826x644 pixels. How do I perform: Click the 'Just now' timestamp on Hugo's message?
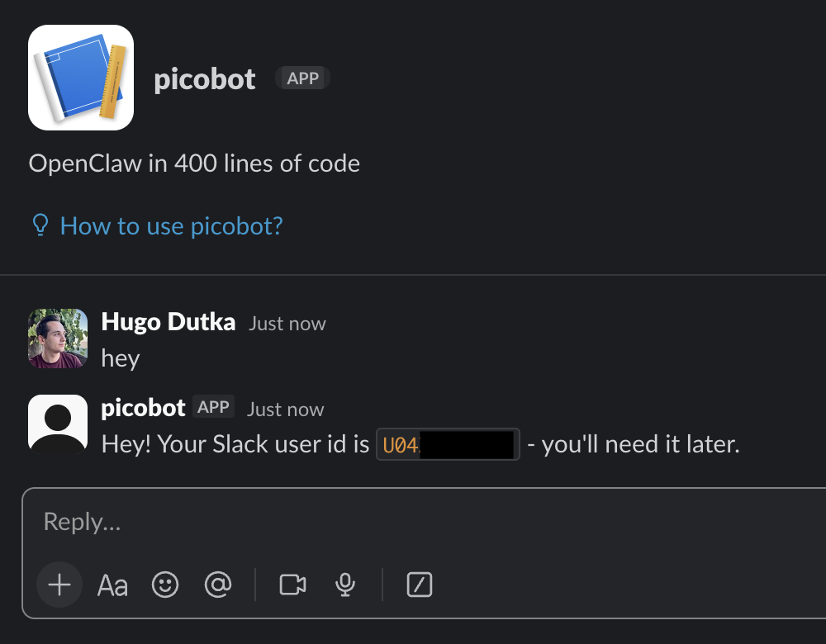tap(287, 324)
